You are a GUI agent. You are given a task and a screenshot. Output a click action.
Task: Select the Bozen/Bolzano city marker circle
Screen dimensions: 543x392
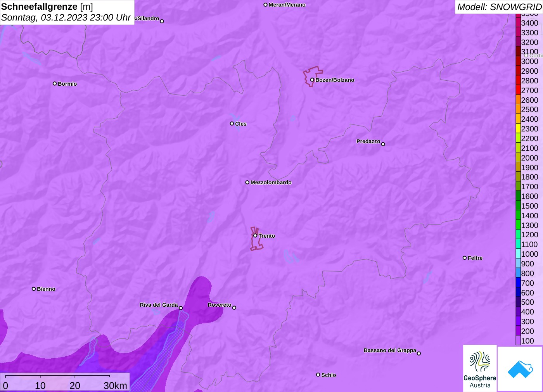312,80
